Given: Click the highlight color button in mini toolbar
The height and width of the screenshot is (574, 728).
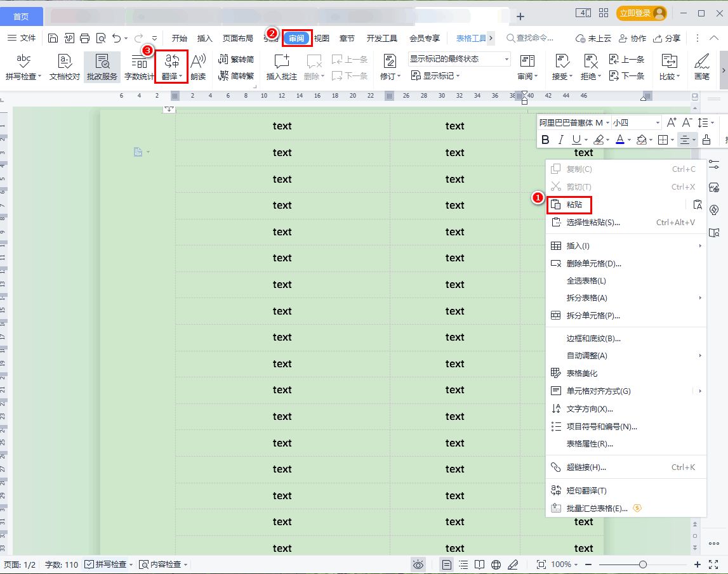Looking at the screenshot, I should [599, 140].
